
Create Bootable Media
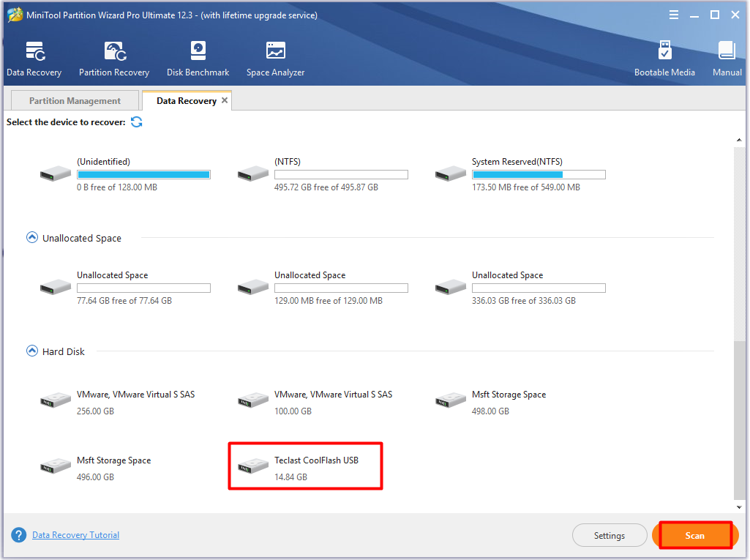tap(664, 59)
